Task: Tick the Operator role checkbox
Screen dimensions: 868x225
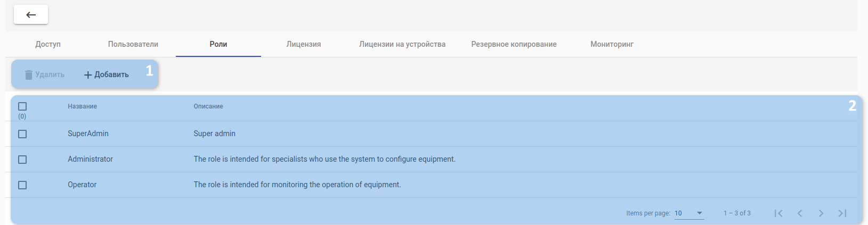Action: coord(22,185)
